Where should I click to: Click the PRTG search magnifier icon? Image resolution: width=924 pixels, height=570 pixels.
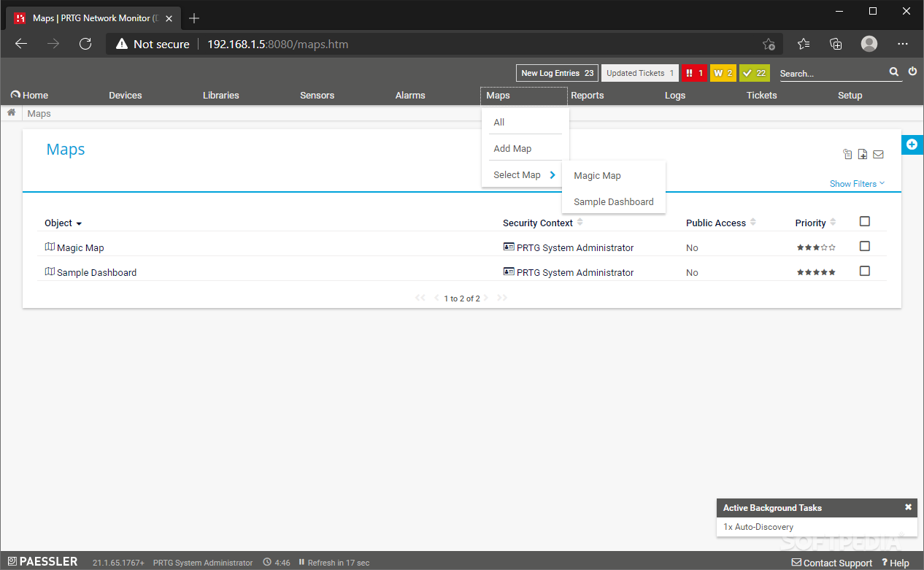(x=894, y=72)
